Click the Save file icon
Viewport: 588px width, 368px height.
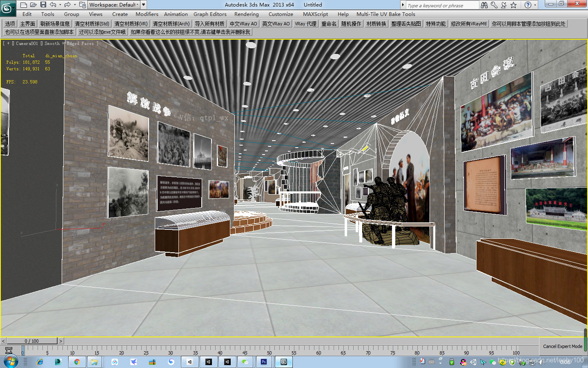(x=43, y=4)
